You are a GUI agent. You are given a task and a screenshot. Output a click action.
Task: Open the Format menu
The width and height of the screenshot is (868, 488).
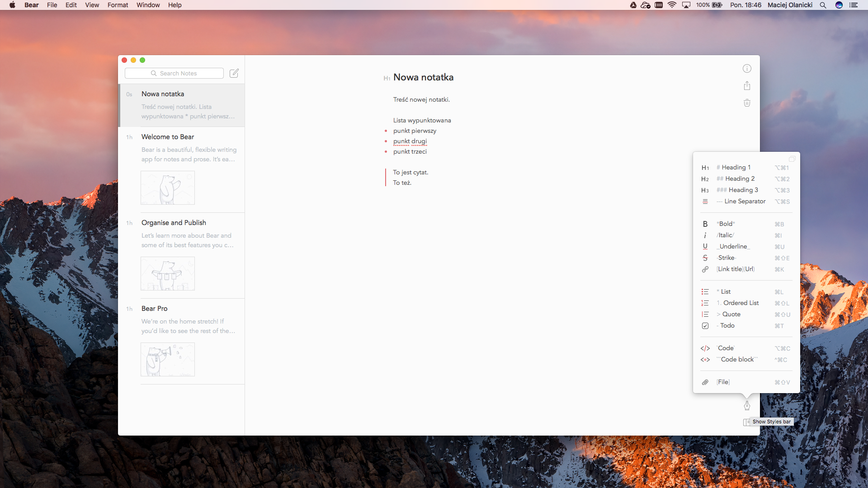click(118, 5)
